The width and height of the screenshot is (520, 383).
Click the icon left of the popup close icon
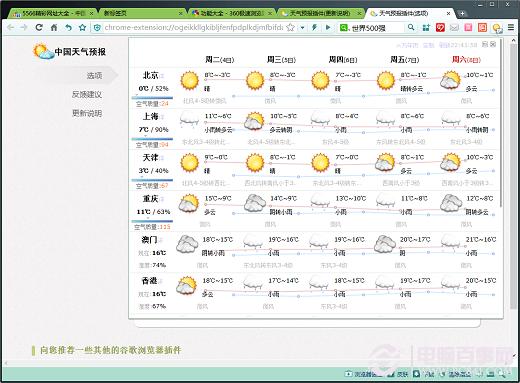(485, 44)
